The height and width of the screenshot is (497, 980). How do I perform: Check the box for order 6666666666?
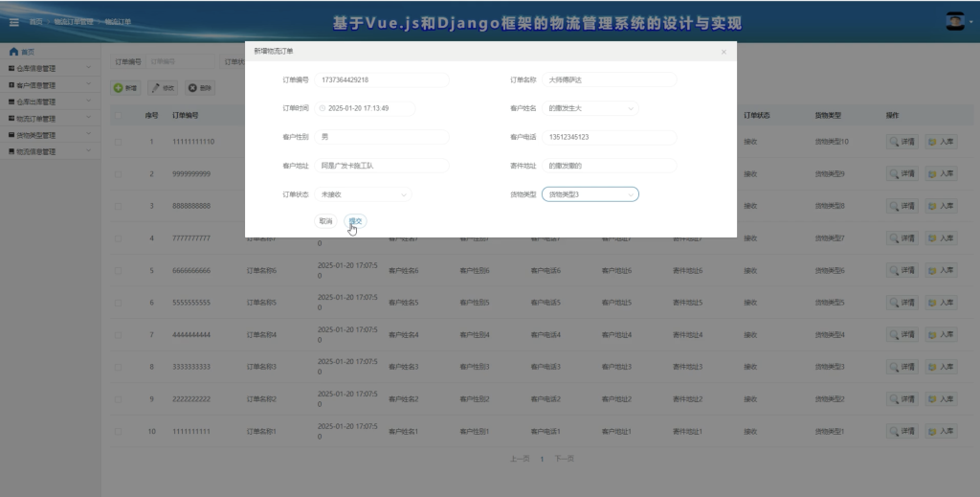[x=118, y=270]
